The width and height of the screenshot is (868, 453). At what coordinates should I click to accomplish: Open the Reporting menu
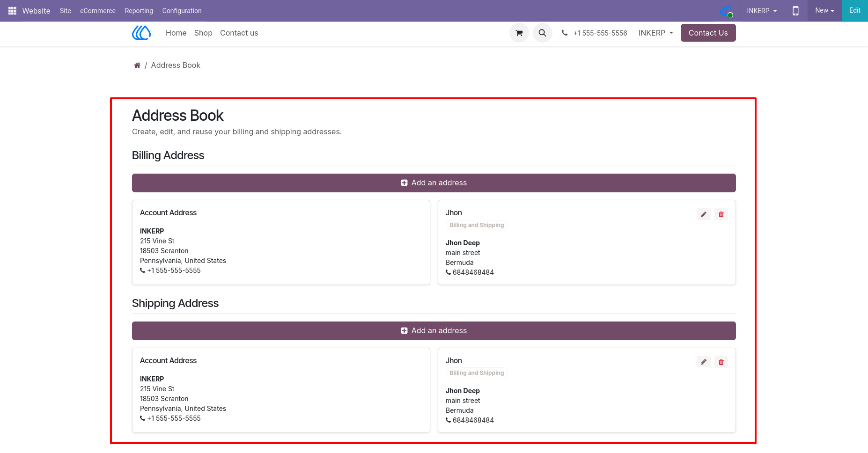(139, 11)
